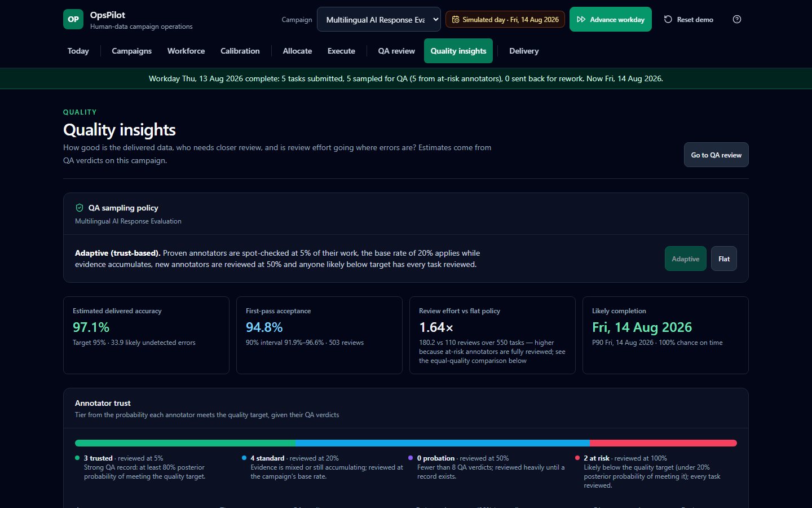Click the red dot beside 2 at risk
The height and width of the screenshot is (508, 812).
pos(577,458)
